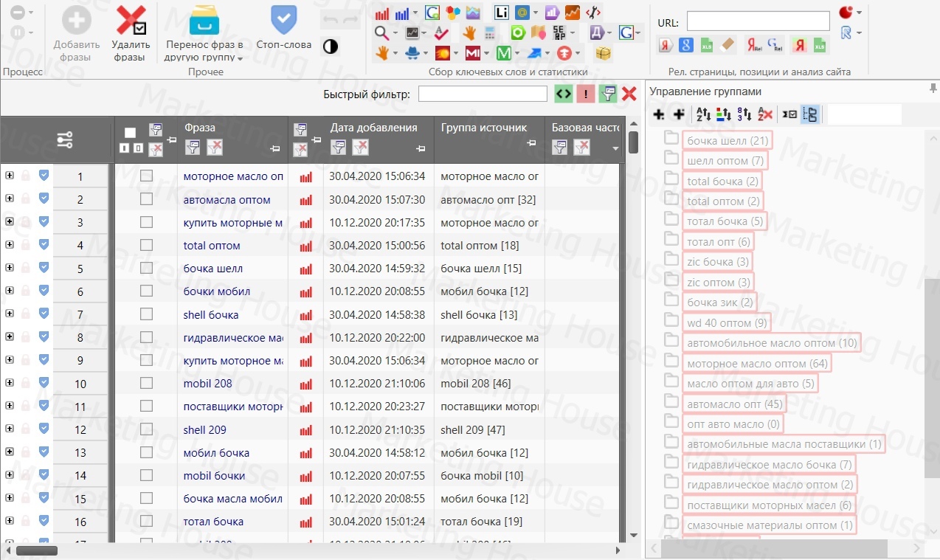The height and width of the screenshot is (560, 940).
Task: Expand row 1 with the plus box
Action: pyautogui.click(x=10, y=176)
